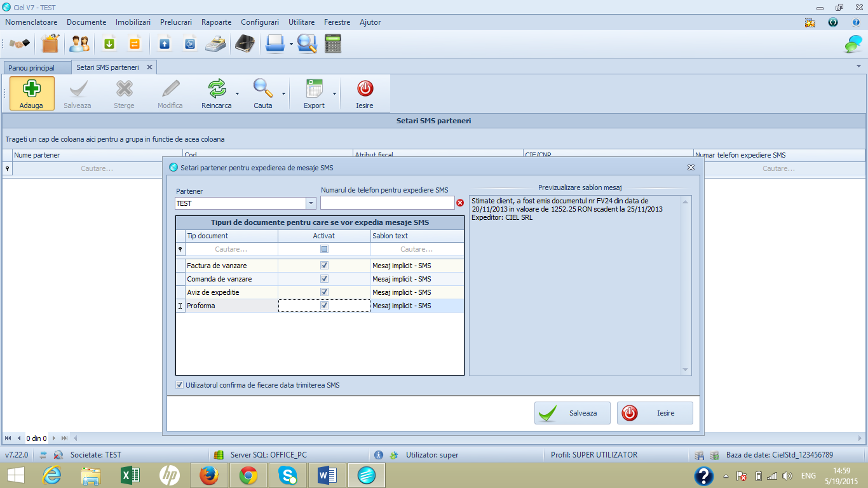
Task: Click the yellow calendar icon near menu bar
Action: pos(810,22)
